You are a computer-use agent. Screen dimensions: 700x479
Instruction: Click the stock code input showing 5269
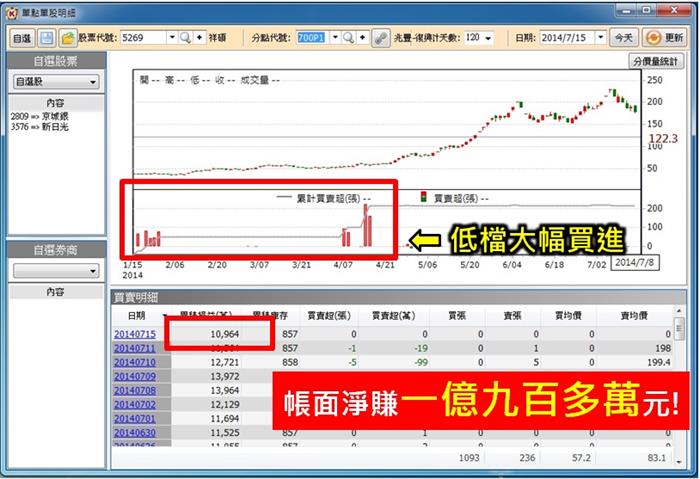coord(143,38)
